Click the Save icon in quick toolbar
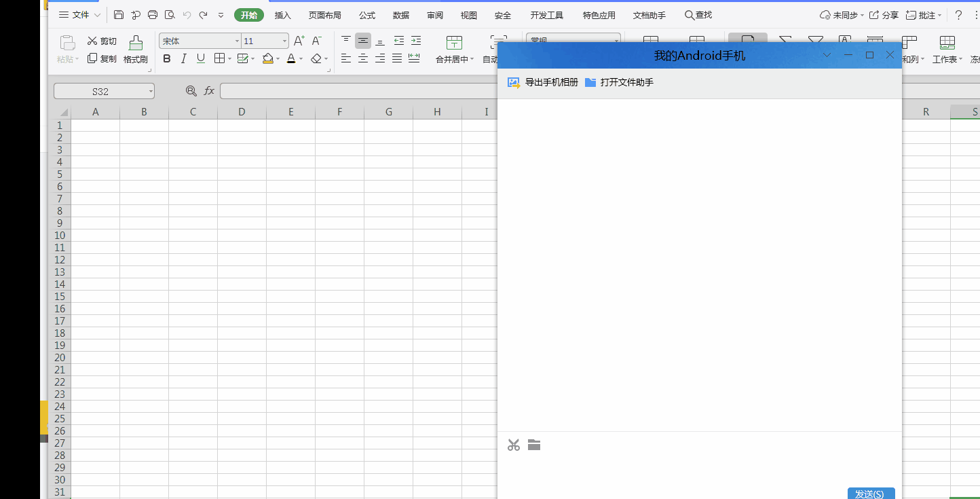This screenshot has height=499, width=980. pos(119,15)
